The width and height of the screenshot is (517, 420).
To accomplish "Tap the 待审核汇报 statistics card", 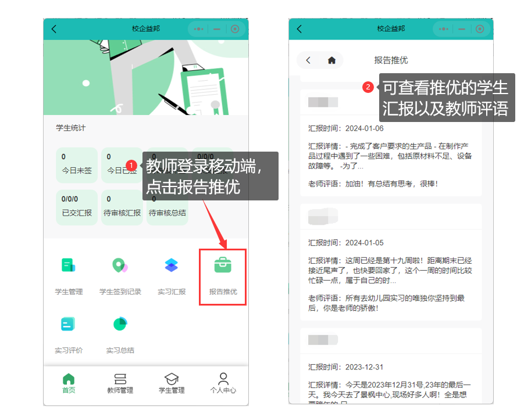I will [122, 207].
